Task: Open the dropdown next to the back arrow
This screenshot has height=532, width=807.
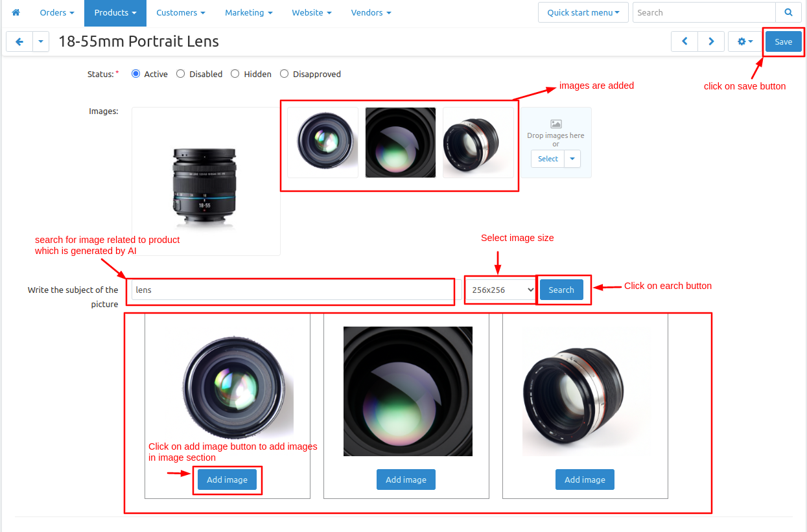Action: pos(41,41)
